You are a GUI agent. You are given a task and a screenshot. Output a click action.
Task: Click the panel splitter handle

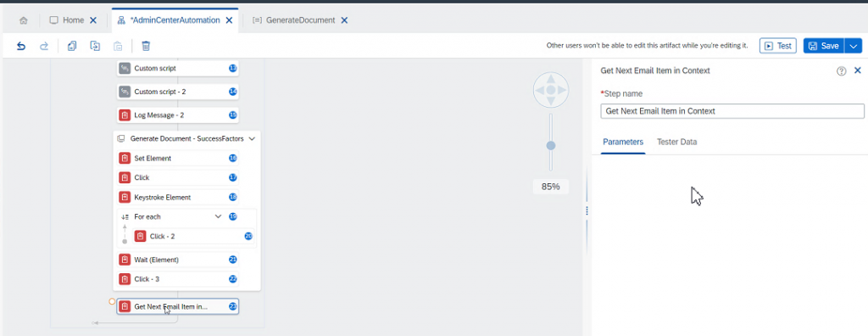coord(587,210)
